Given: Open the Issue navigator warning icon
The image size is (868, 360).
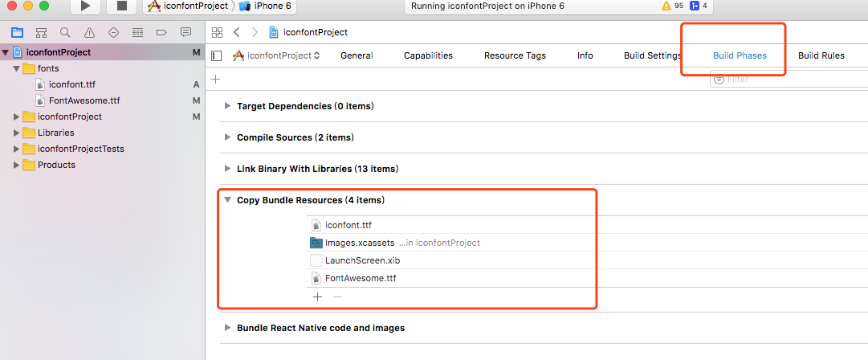Looking at the screenshot, I should point(89,33).
